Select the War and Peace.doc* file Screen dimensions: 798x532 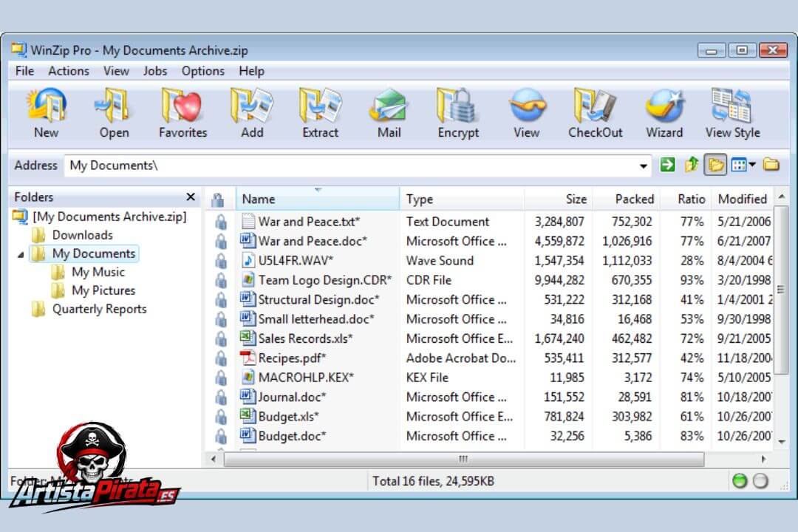coord(313,241)
